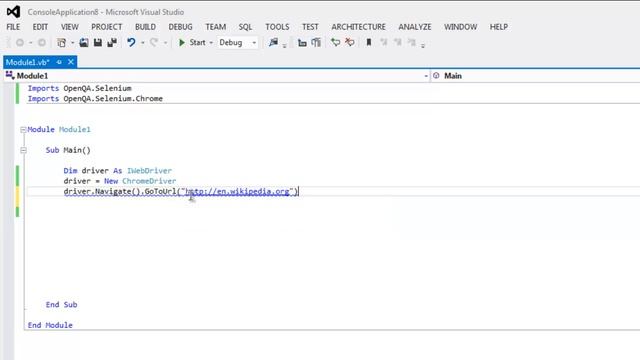Click the Imports OpenQA.Selenium.Chrome line

click(95, 98)
